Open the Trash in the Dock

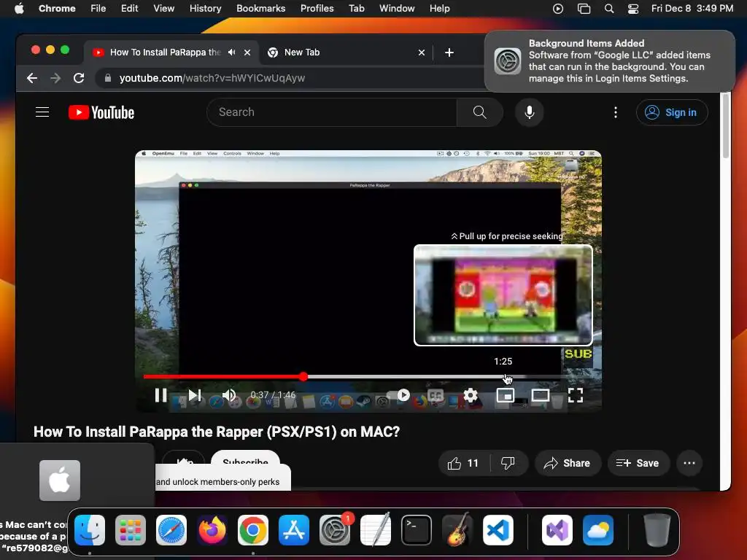657,530
